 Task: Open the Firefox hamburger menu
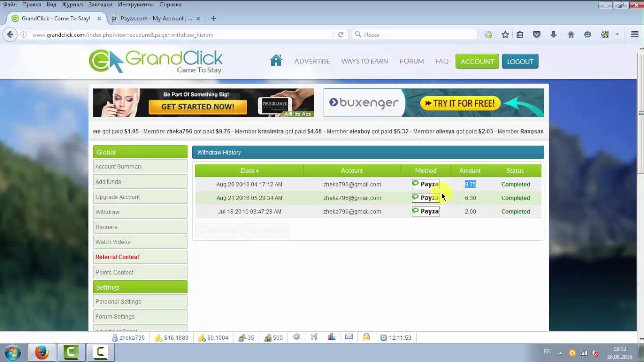tap(634, 35)
